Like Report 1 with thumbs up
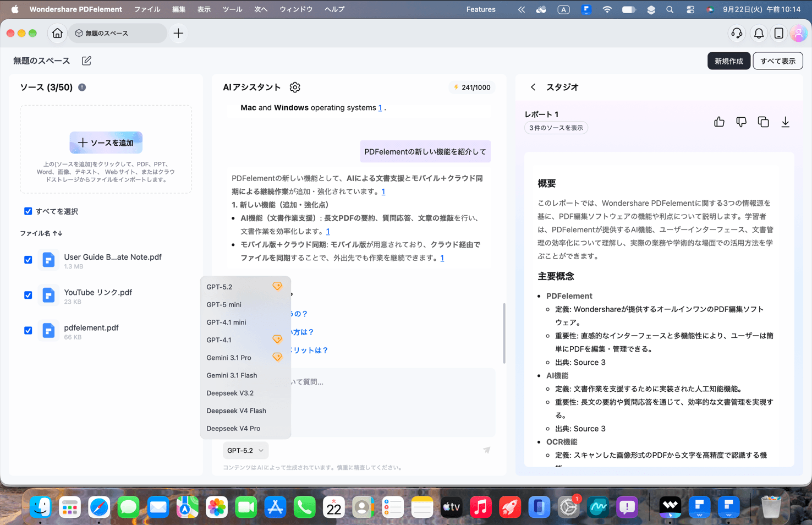This screenshot has height=525, width=812. (719, 122)
